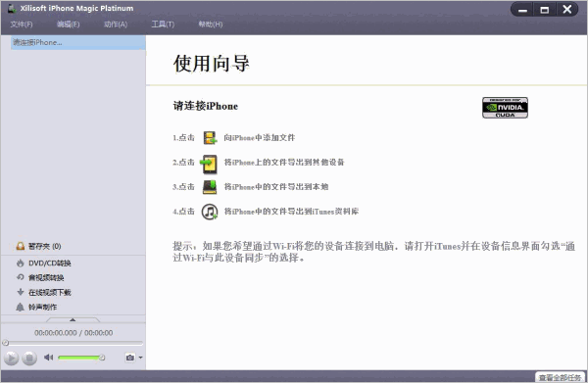This screenshot has width=588, height=383.
Task: Open the snapshot dropdown arrow
Action: click(x=140, y=358)
